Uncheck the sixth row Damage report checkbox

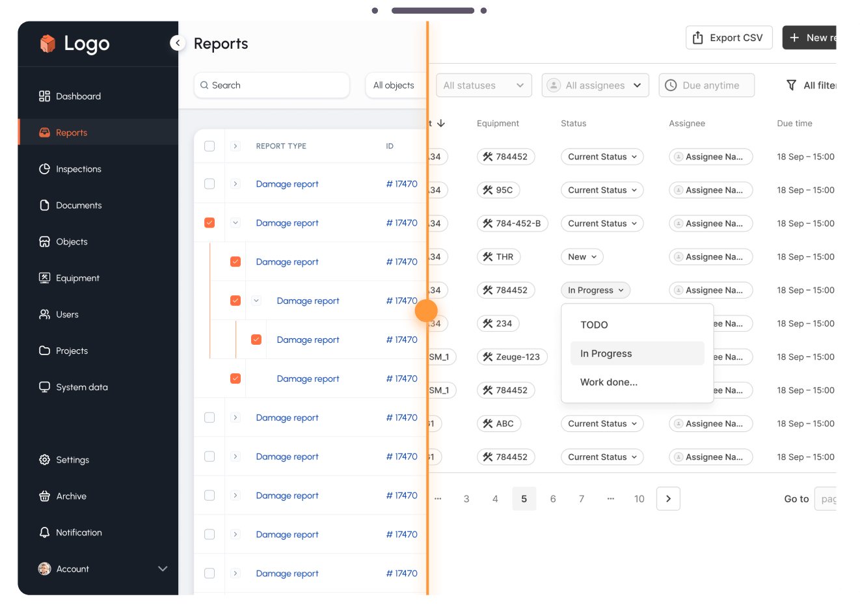tap(235, 379)
